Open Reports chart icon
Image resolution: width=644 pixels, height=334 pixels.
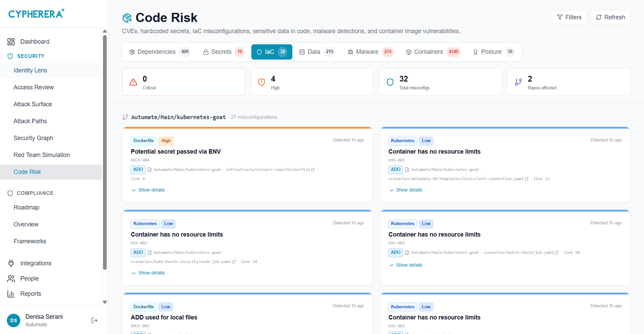[x=11, y=294]
